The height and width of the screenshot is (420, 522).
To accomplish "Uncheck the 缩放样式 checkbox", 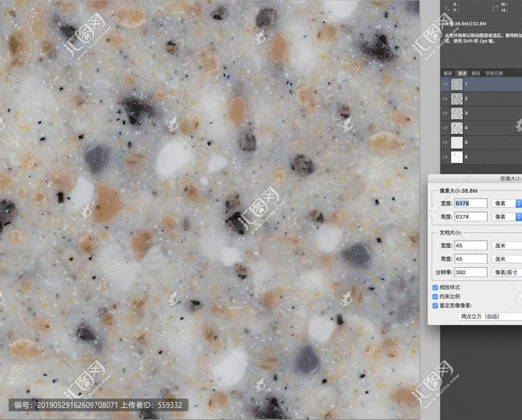I will pyautogui.click(x=435, y=287).
